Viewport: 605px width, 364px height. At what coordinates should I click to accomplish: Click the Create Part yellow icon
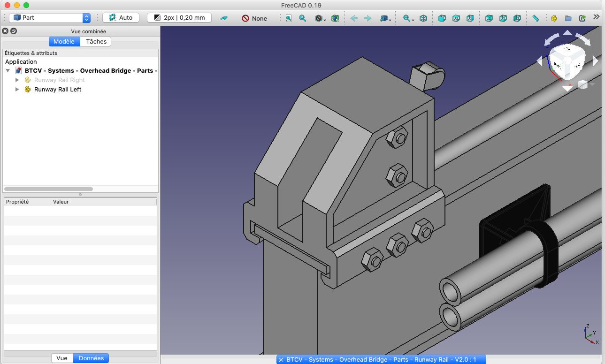coord(554,18)
